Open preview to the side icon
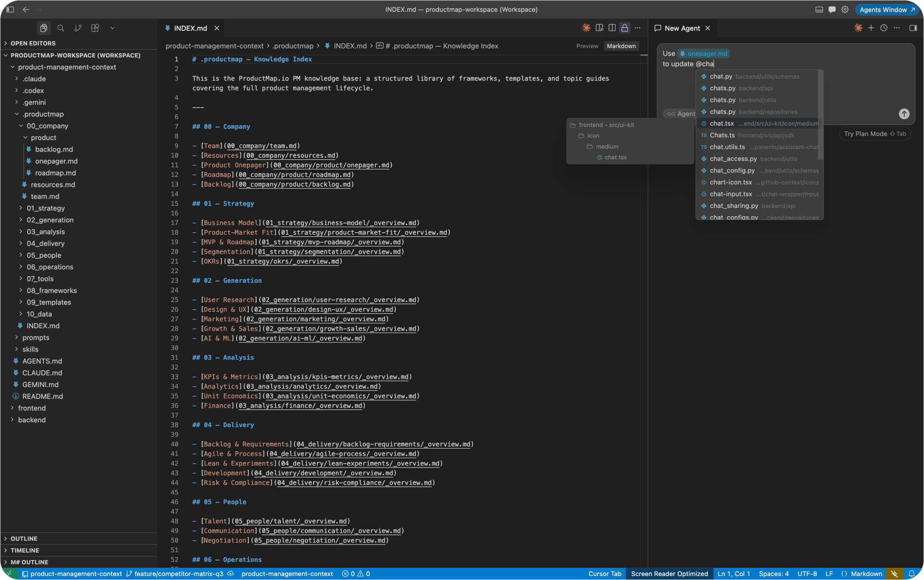This screenshot has height=580, width=924. click(599, 28)
